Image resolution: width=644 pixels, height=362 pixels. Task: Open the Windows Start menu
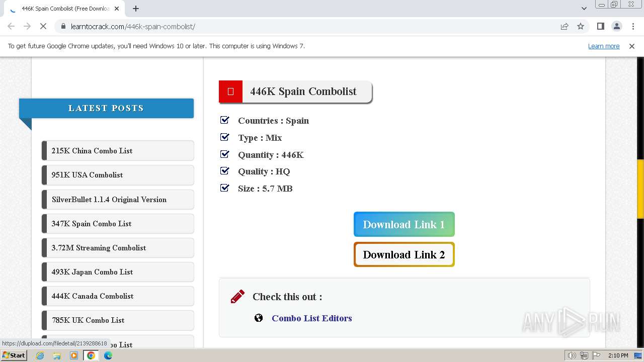coord(14,355)
